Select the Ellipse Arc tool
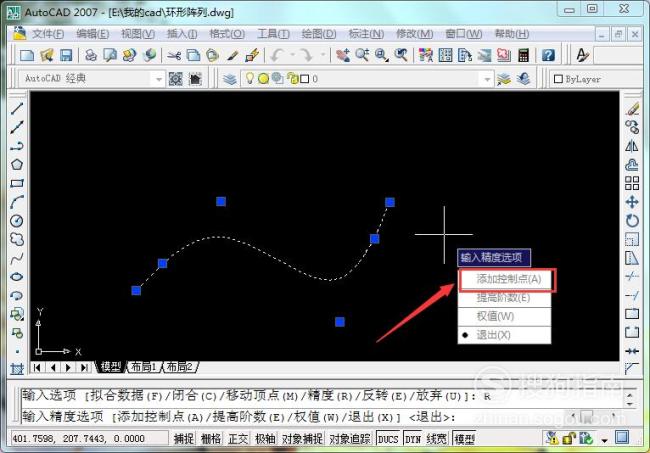The width and height of the screenshot is (650, 453). coord(17,296)
